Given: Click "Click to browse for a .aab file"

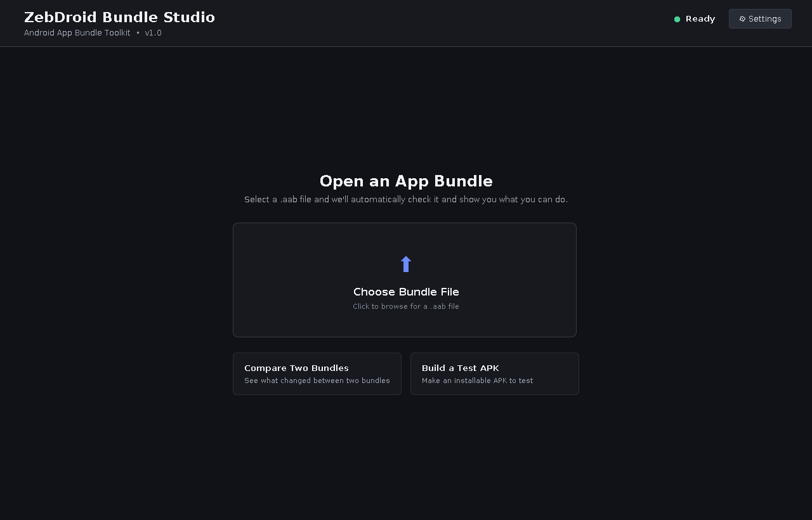Looking at the screenshot, I should pyautogui.click(x=406, y=306).
